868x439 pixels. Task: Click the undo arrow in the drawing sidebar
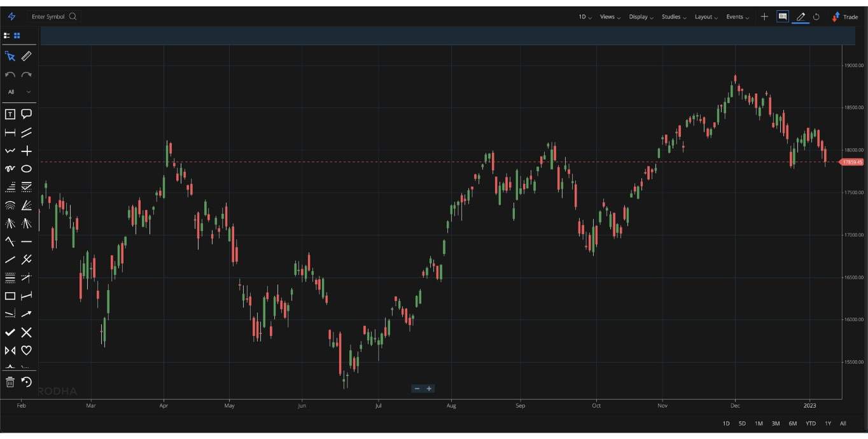(x=10, y=74)
